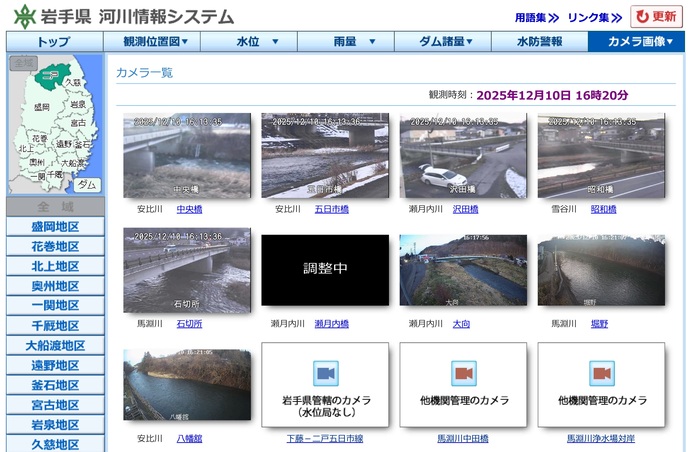Click the Iwate prefecture logo icon
Image resolution: width=690 pixels, height=452 pixels.
[25, 17]
